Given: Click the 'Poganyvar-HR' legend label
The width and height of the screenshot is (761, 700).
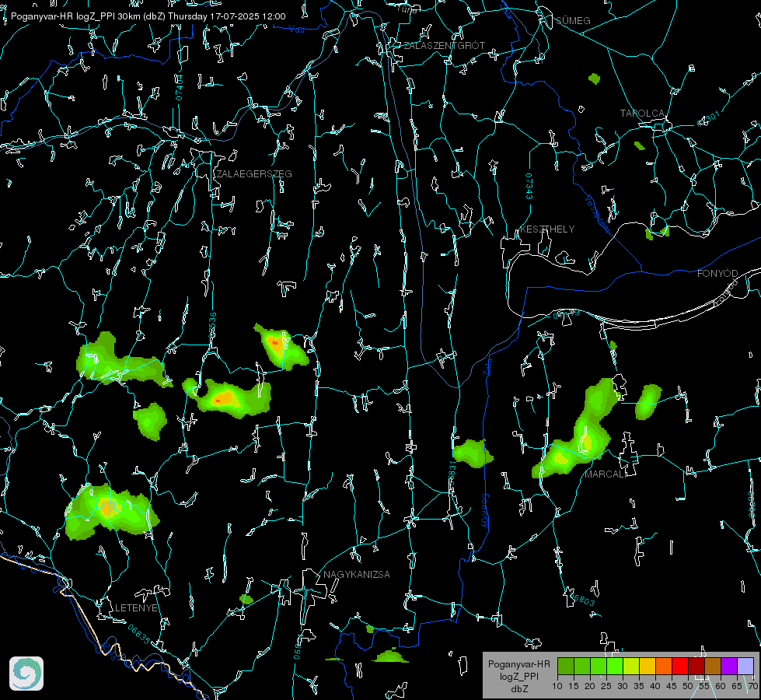Looking at the screenshot, I should click(518, 664).
